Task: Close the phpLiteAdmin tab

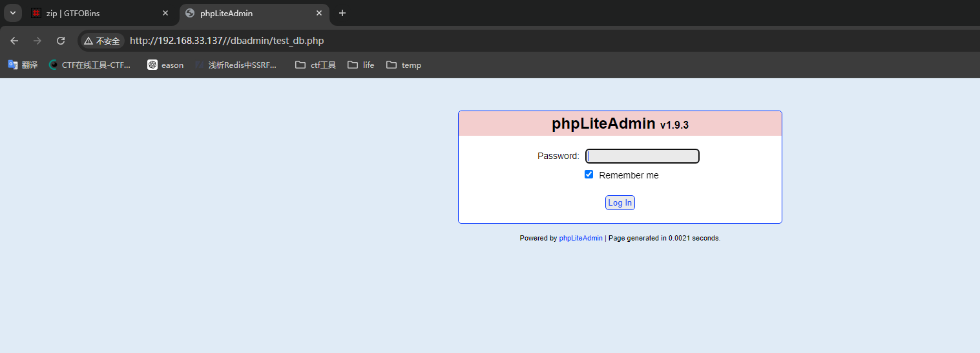Action: tap(319, 13)
